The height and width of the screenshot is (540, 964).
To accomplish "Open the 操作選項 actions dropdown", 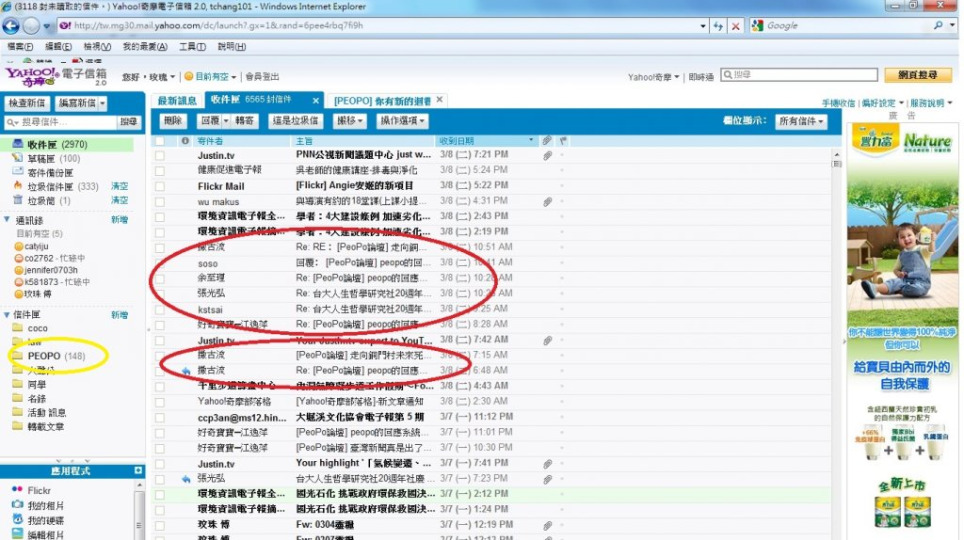I will click(x=403, y=121).
